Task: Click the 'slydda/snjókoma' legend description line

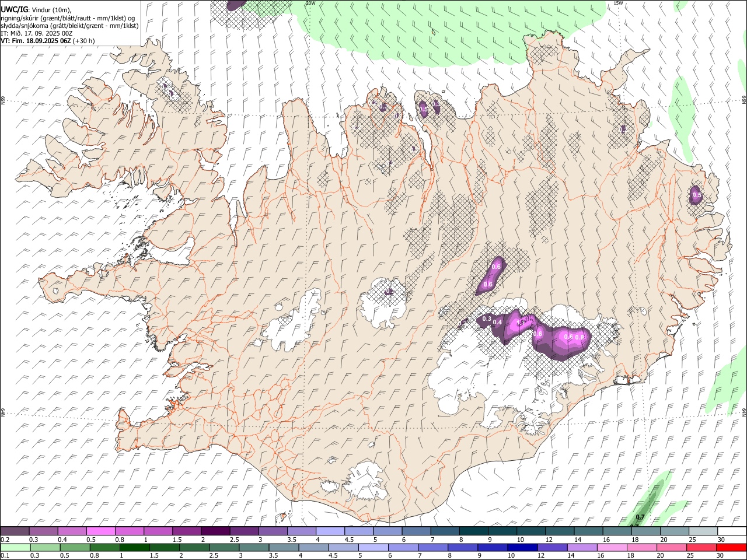Action: point(69,26)
